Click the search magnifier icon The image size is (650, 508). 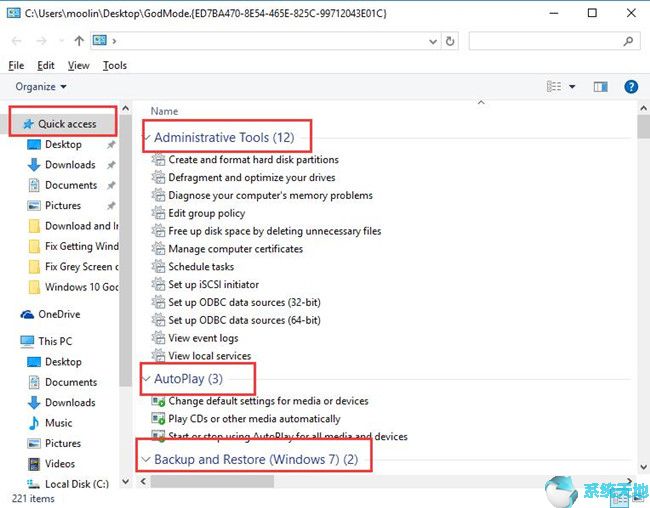coord(629,41)
